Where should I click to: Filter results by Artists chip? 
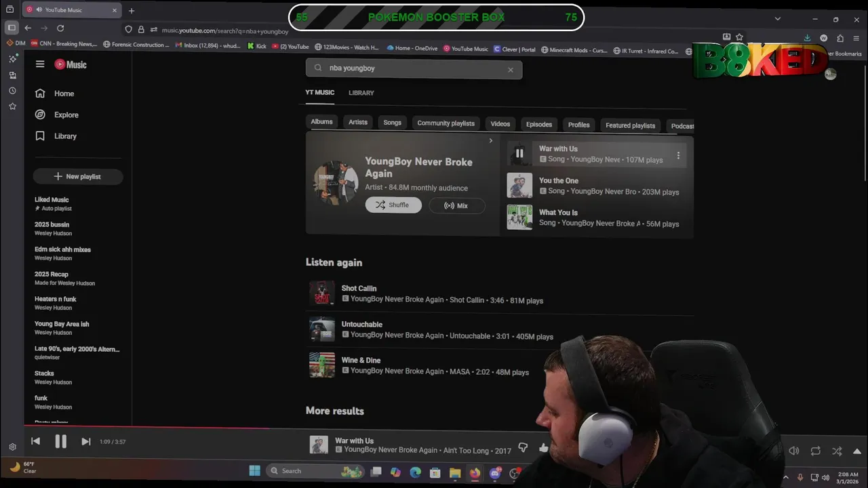click(x=358, y=123)
